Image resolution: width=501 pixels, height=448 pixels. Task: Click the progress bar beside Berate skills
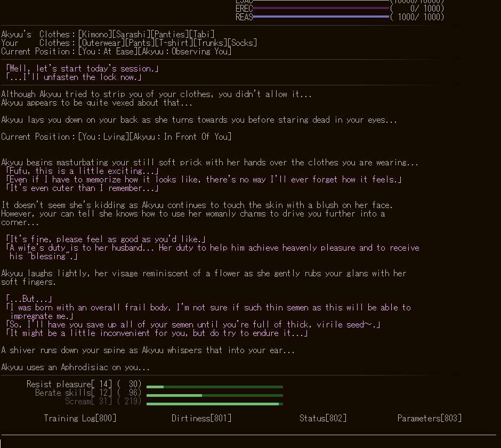pyautogui.click(x=215, y=396)
